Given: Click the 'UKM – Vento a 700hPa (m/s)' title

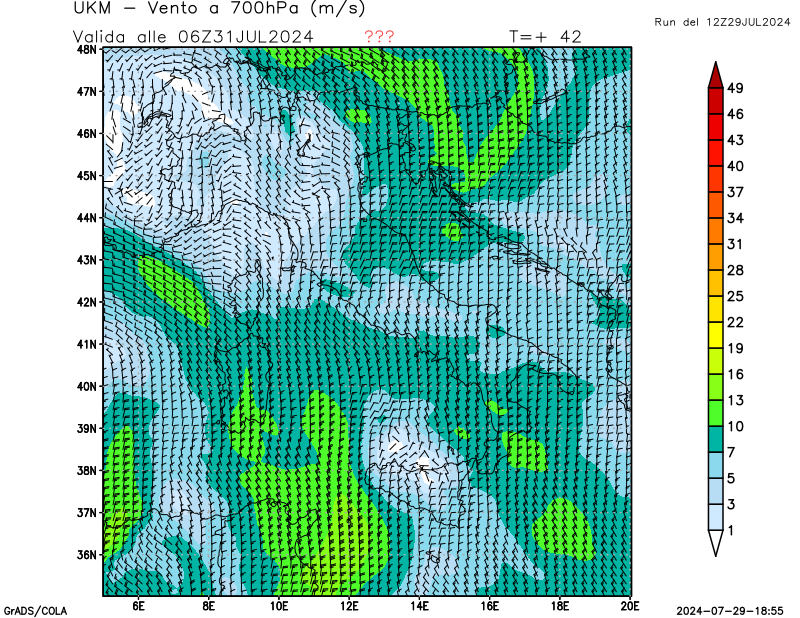Looking at the screenshot, I should tap(219, 9).
